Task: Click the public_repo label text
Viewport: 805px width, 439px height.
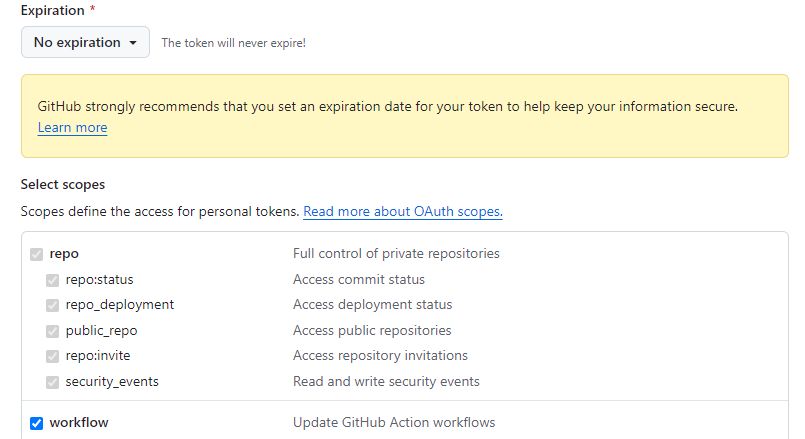Action: pyautogui.click(x=101, y=331)
